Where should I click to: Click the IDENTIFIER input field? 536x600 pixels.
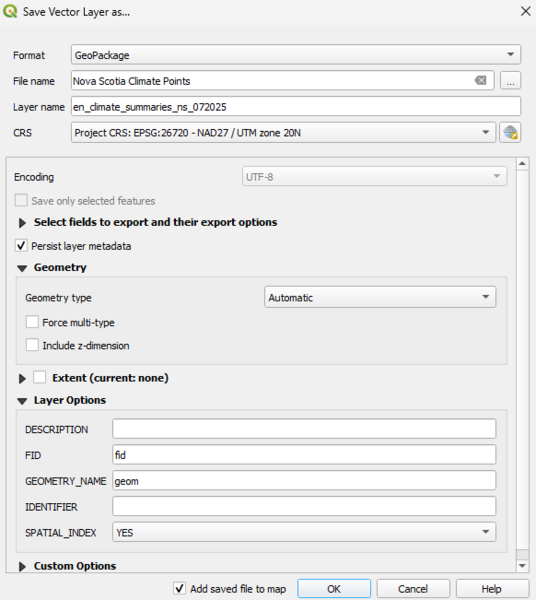304,506
